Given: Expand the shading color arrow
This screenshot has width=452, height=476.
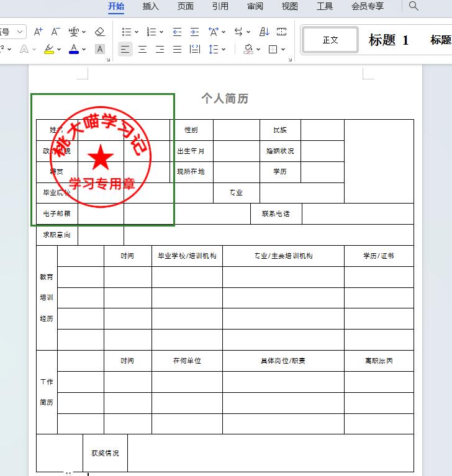Looking at the screenshot, I should (258, 49).
